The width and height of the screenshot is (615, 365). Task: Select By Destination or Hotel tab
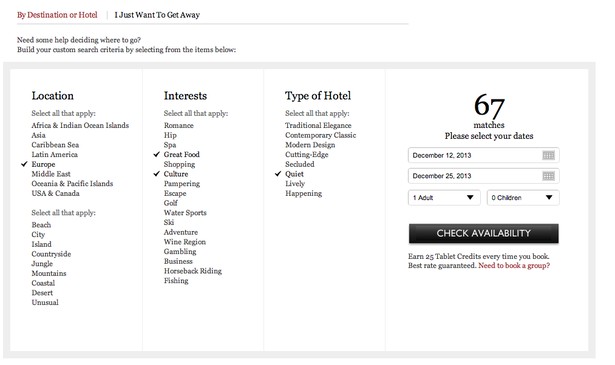(x=57, y=15)
